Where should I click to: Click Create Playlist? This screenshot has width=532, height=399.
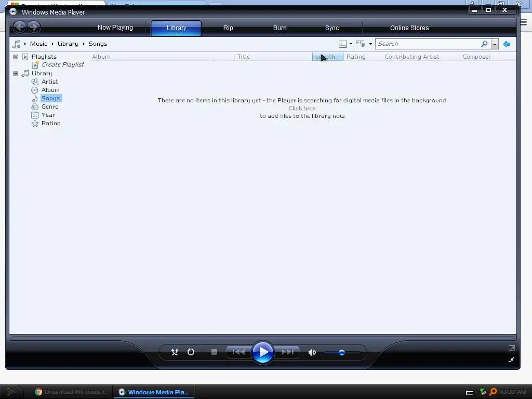[63, 64]
